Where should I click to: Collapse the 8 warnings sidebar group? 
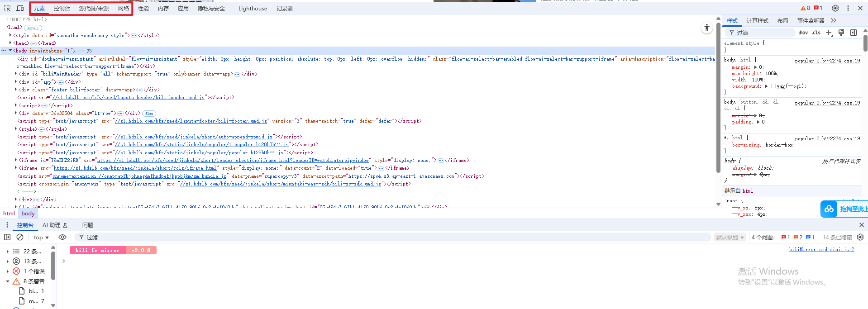tap(7, 281)
